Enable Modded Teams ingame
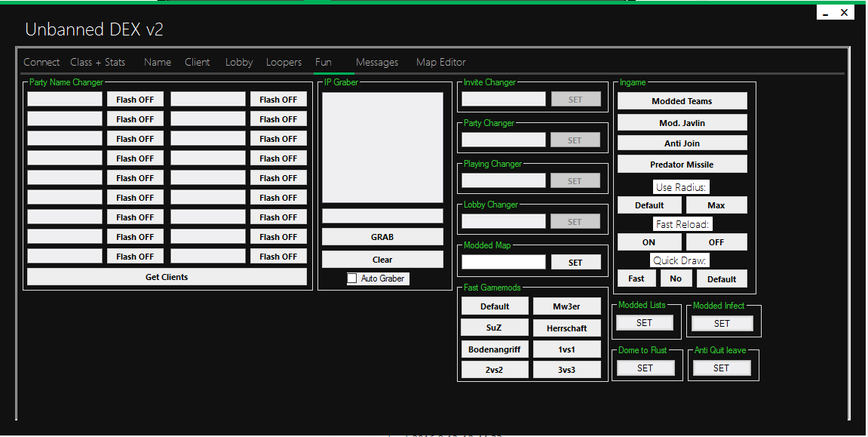Viewport: 868px width, 437px height. (682, 101)
